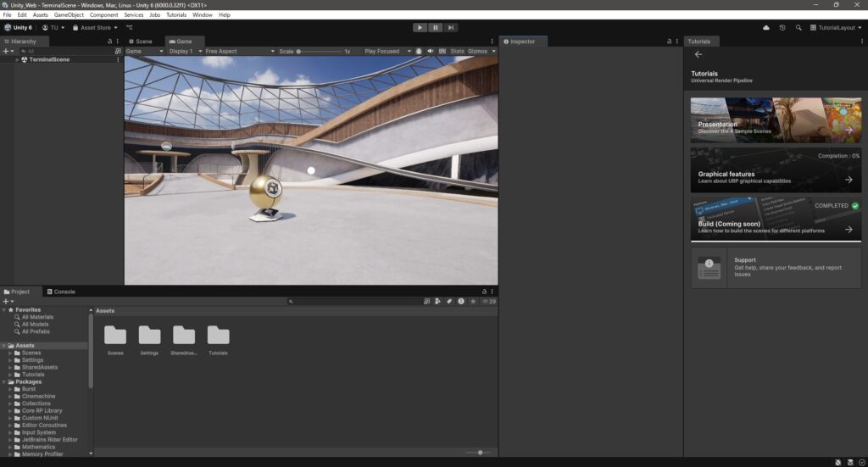Open the Support card in Tutorials
The width and height of the screenshot is (868, 467).
click(x=775, y=268)
